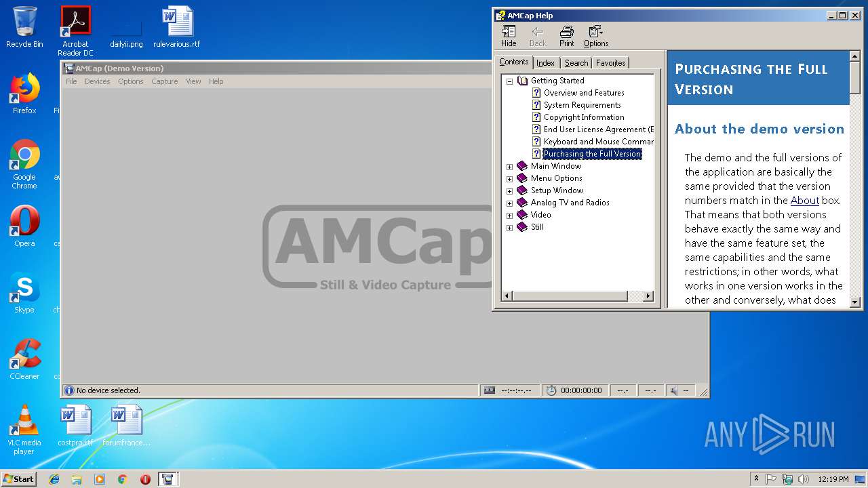Click the help text scroll up arrow

[x=855, y=56]
